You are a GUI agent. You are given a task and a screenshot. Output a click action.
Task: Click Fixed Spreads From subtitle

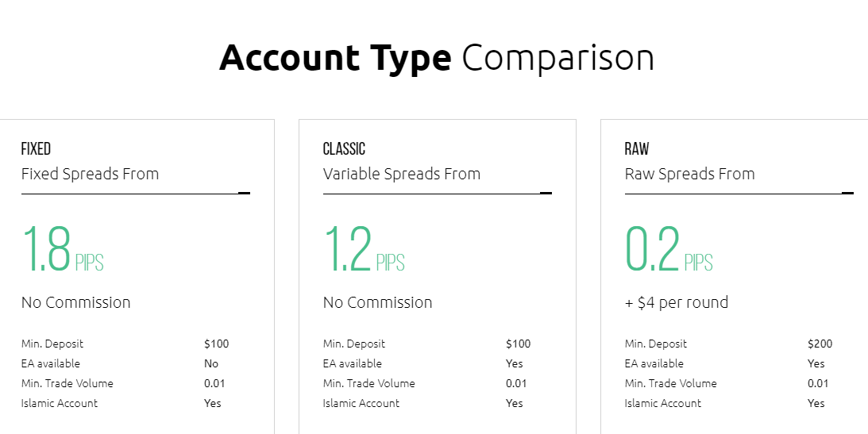click(x=91, y=174)
